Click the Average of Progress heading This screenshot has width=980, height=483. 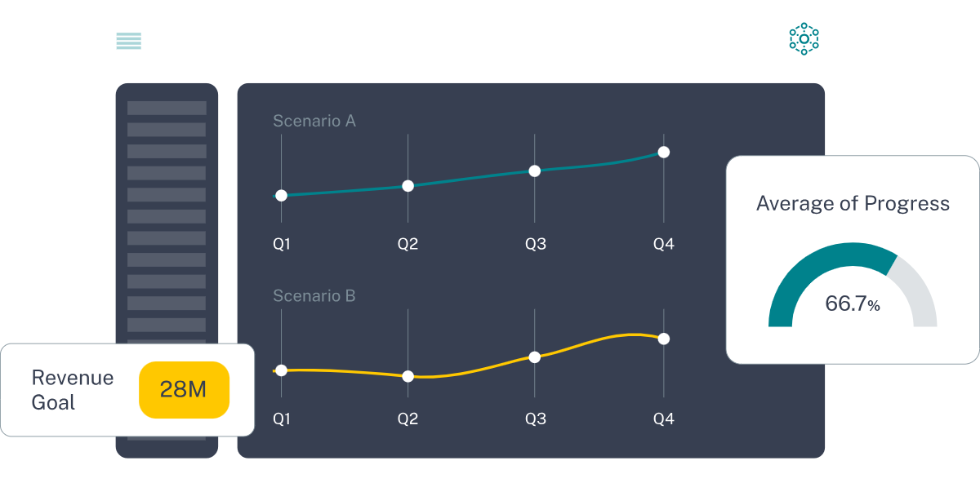pos(853,204)
